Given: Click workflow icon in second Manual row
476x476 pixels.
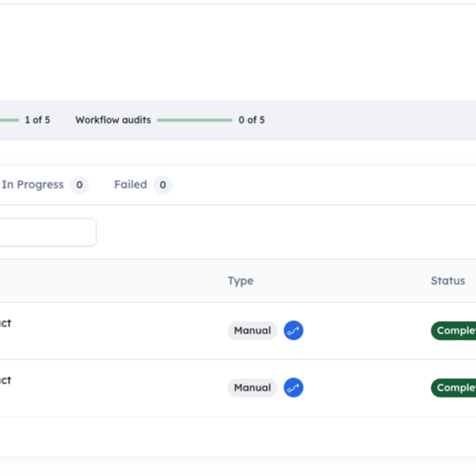Looking at the screenshot, I should 294,388.
